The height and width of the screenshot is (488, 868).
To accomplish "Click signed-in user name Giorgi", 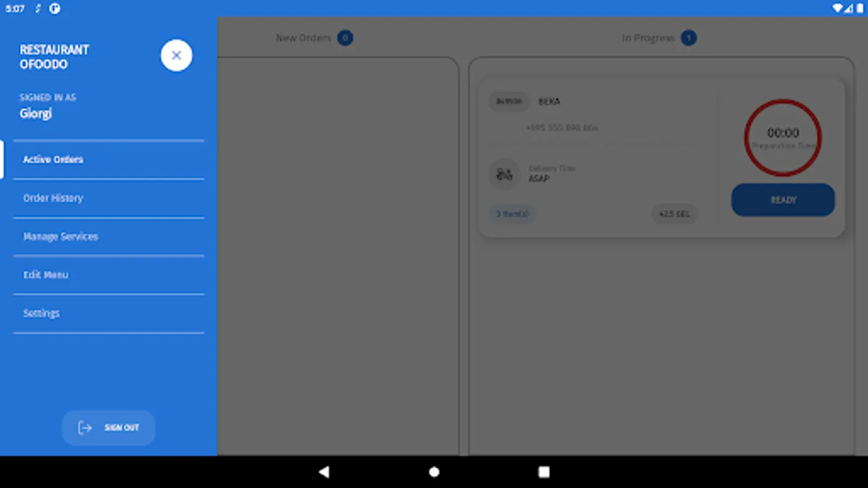I will 36,114.
